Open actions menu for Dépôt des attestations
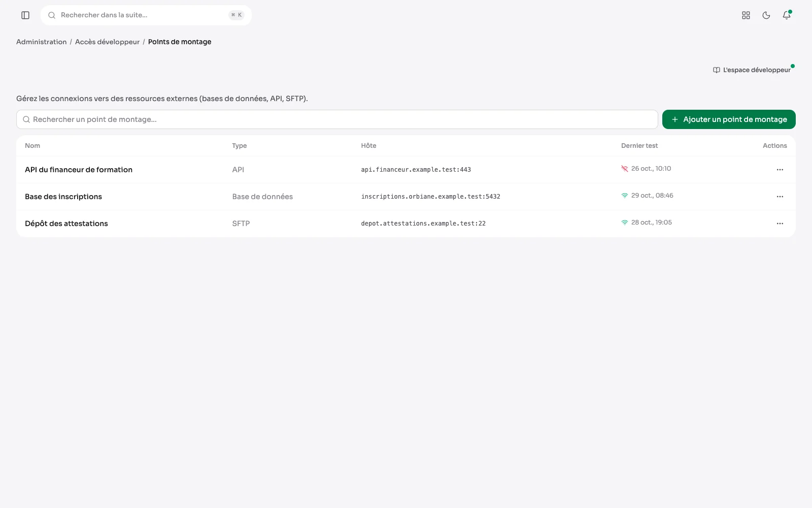The width and height of the screenshot is (812, 508). (x=780, y=224)
